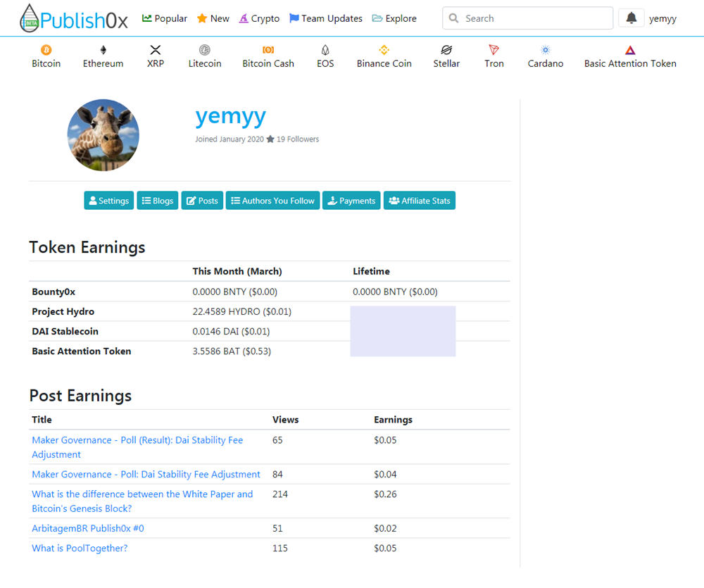Click the DAI Stablecoin row label
704x588 pixels.
pyautogui.click(x=65, y=332)
